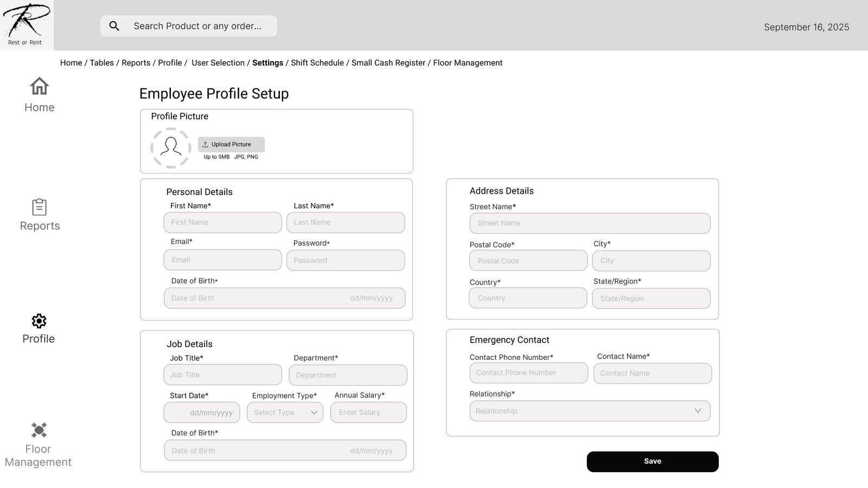Select the Profile gear icon
Image resolution: width=868 pixels, height=488 pixels.
(x=39, y=321)
